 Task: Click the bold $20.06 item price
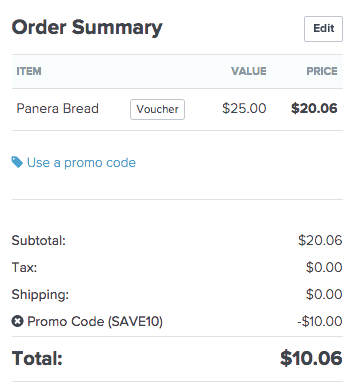click(x=314, y=109)
